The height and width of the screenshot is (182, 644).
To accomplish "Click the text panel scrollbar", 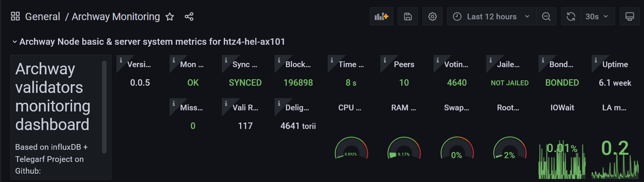I will [x=104, y=107].
